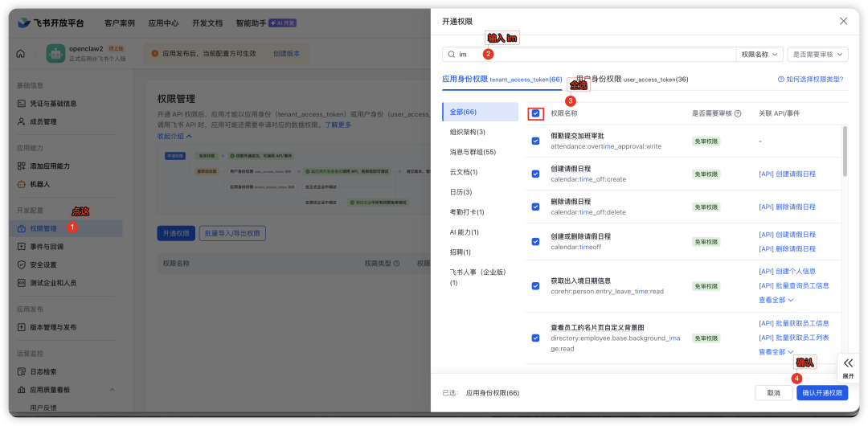Screen dimensions: 868x426
Task: Expand 查看全部 for 名片页自定义背景图 row
Action: click(x=776, y=352)
